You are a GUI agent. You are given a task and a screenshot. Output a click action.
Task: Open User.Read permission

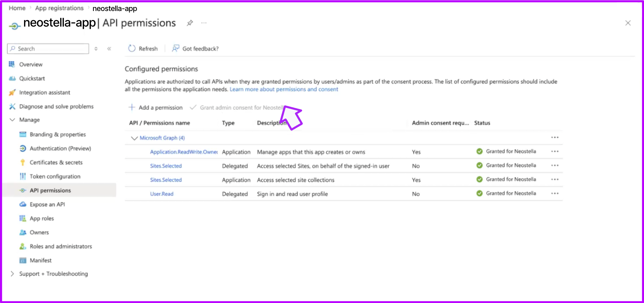(x=162, y=194)
